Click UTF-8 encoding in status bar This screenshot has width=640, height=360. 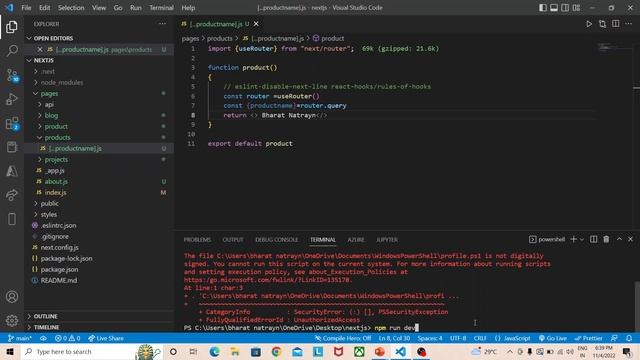458,338
